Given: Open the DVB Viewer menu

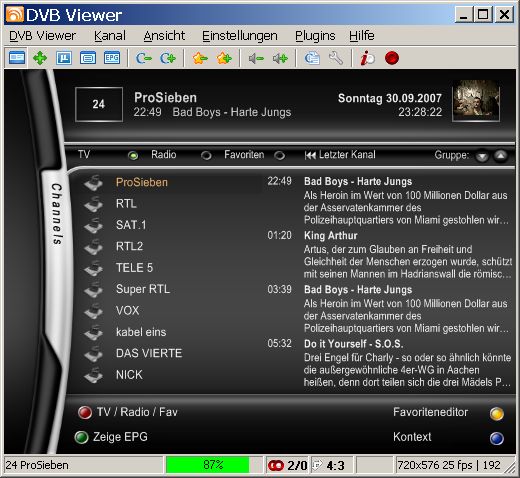Looking at the screenshot, I should tap(42, 36).
